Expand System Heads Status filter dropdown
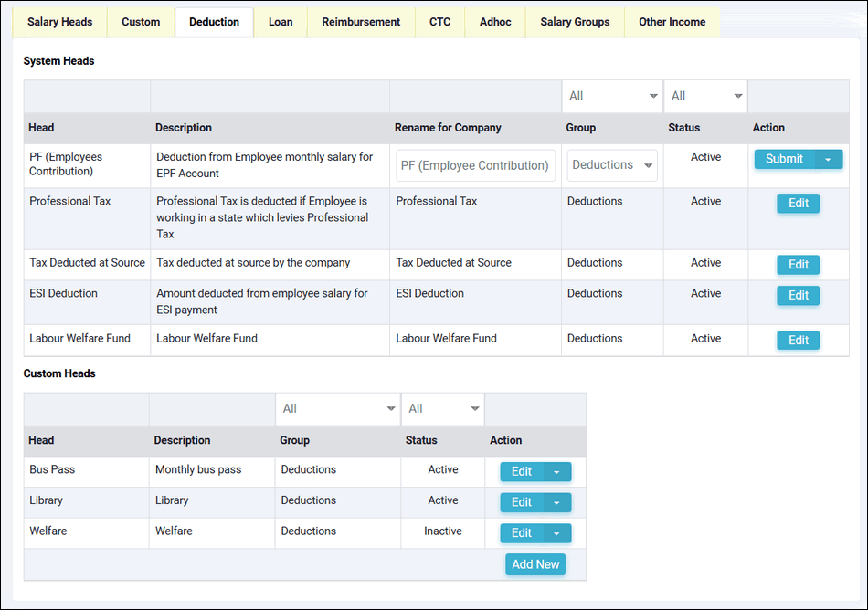The height and width of the screenshot is (610, 868). coord(705,96)
